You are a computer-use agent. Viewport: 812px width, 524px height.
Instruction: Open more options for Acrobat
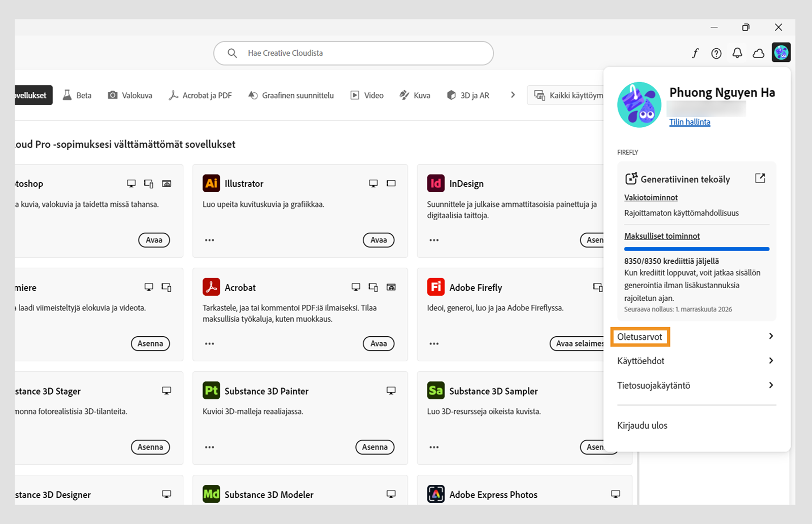click(x=210, y=343)
